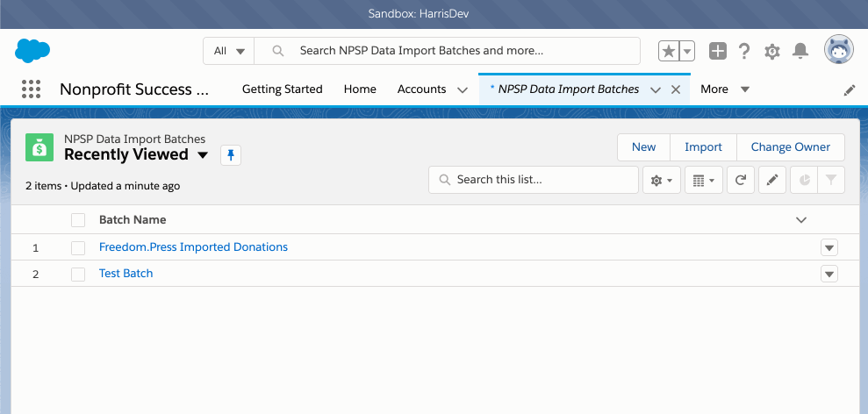Open the App Launcher dots grid
The image size is (868, 414).
pos(31,89)
